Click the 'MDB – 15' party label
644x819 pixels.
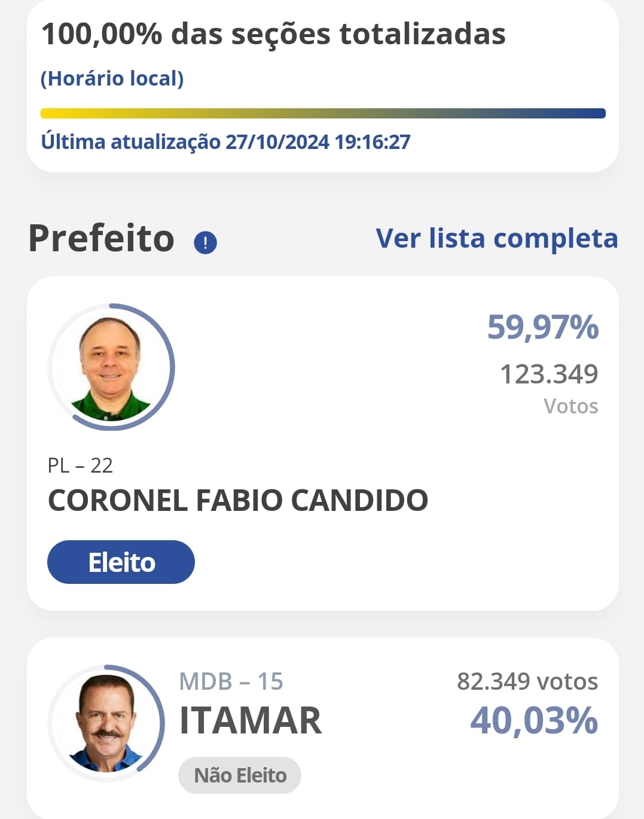pos(231,681)
